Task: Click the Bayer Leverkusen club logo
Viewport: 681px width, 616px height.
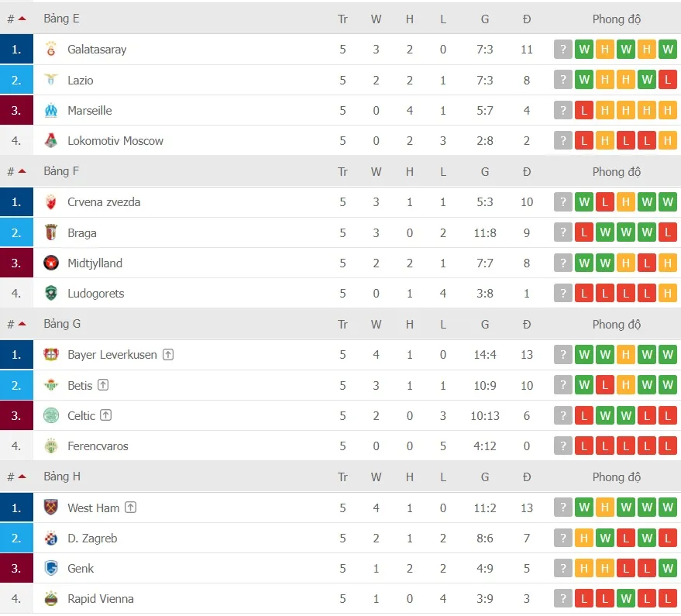Action: click(x=51, y=355)
